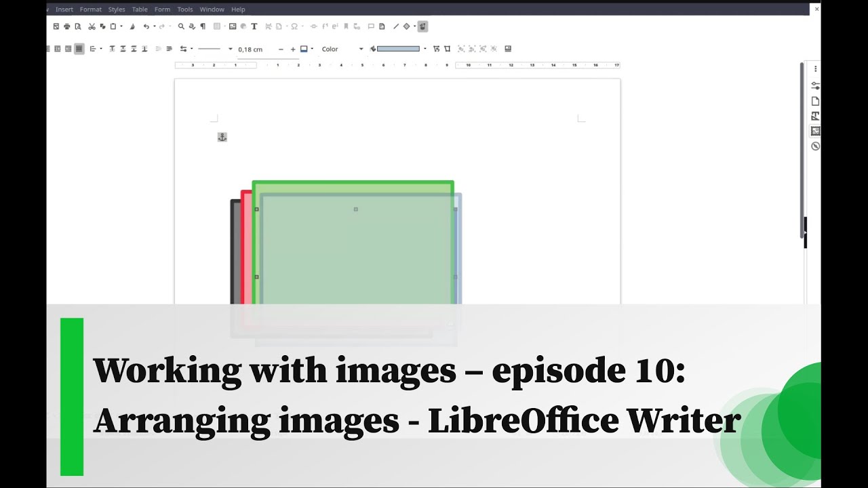The height and width of the screenshot is (488, 868).
Task: Toggle the highlighted Show Draw Functions button
Action: click(x=422, y=26)
